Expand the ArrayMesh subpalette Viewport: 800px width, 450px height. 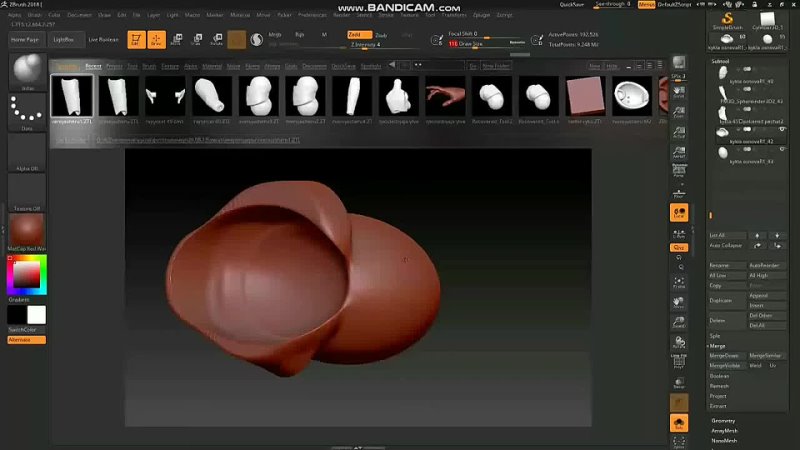pos(724,431)
